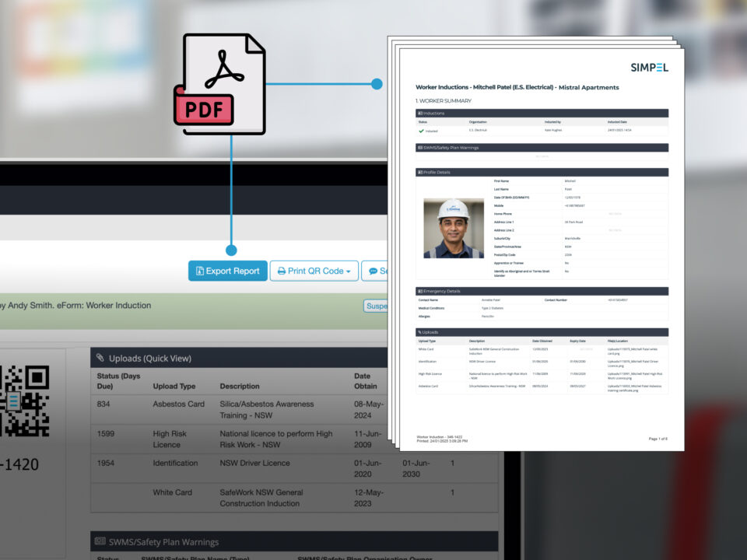747x560 pixels.
Task: Click the Profile Details section header in the report
Action: tap(542, 173)
